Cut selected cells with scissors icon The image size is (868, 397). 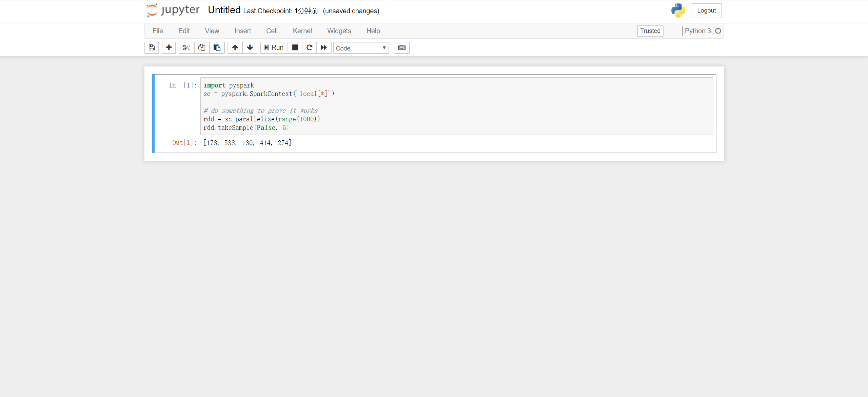coord(186,48)
